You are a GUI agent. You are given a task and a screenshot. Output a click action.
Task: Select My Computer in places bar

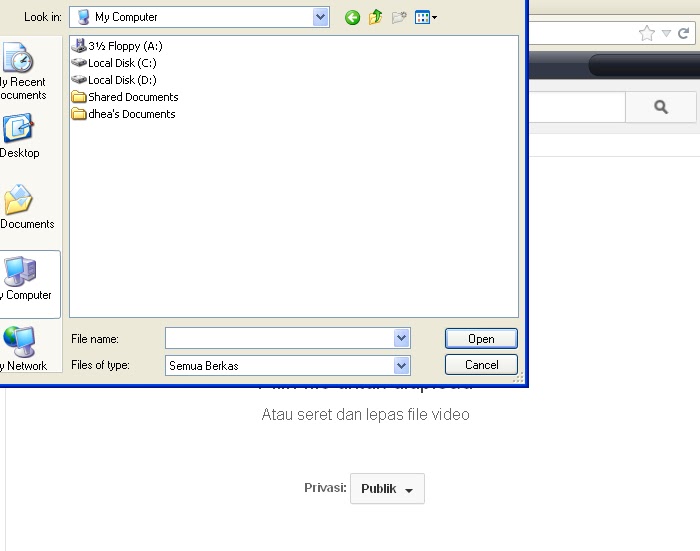(x=28, y=284)
